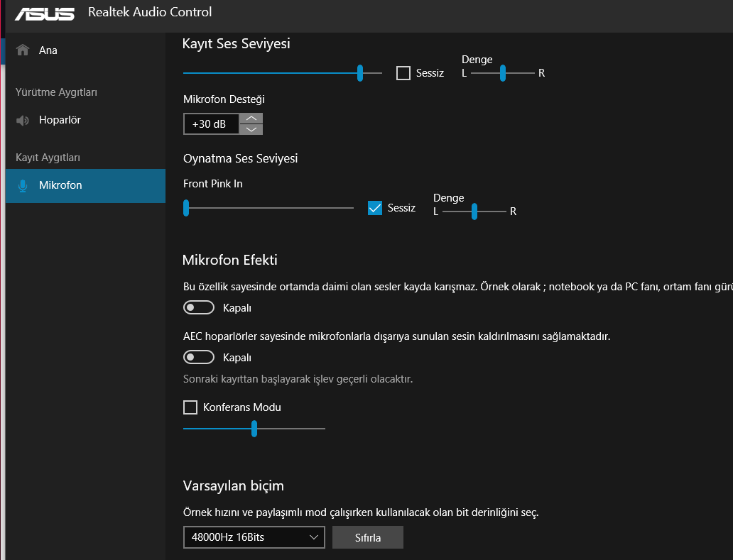Decrease Mikrofon Desteği with down arrow
The image size is (733, 560).
(251, 129)
